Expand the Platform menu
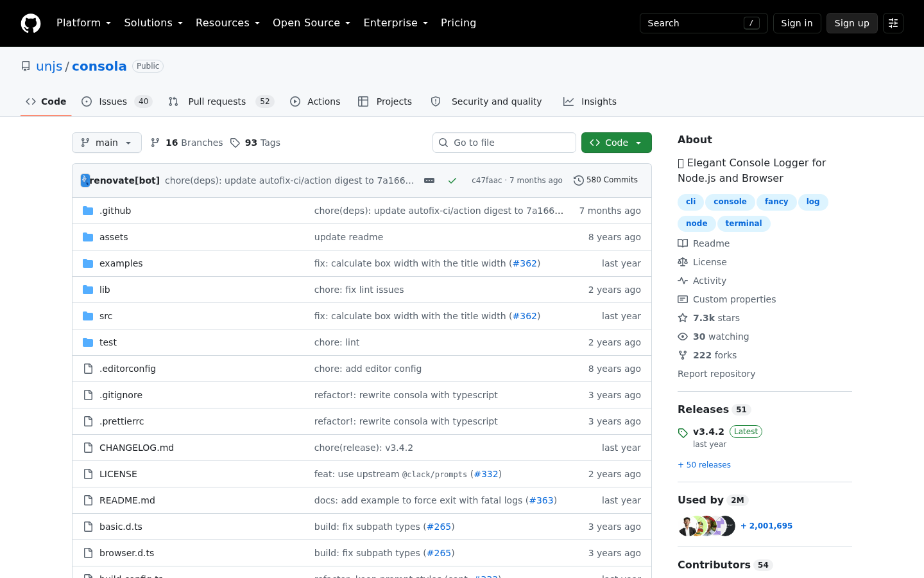Screen dimensions: 924x578 pos(83,23)
